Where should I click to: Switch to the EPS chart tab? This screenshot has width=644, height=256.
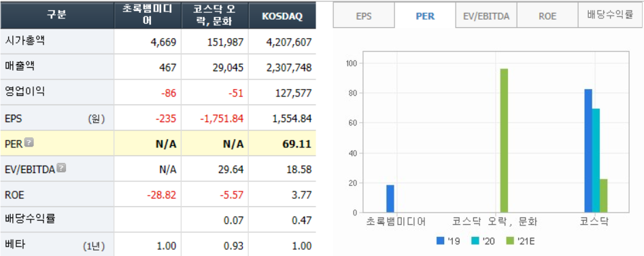click(363, 16)
